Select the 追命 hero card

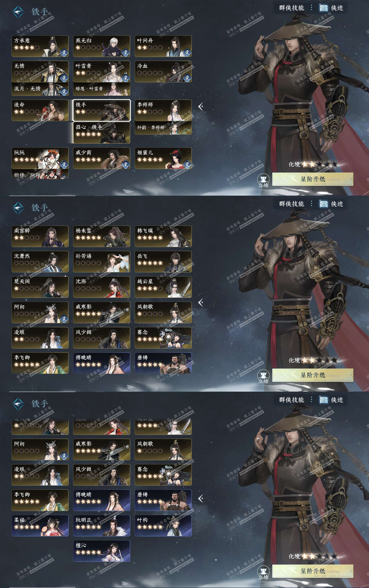[x=40, y=110]
